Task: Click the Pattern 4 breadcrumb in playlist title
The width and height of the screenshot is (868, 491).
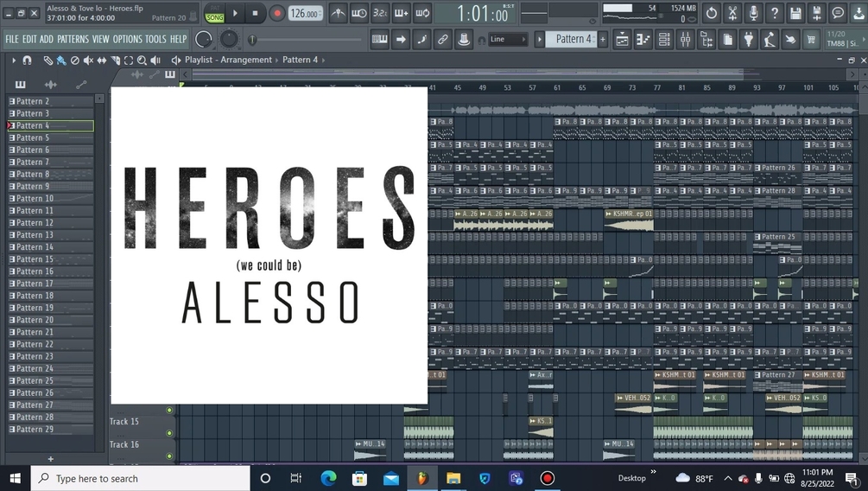Action: click(300, 60)
